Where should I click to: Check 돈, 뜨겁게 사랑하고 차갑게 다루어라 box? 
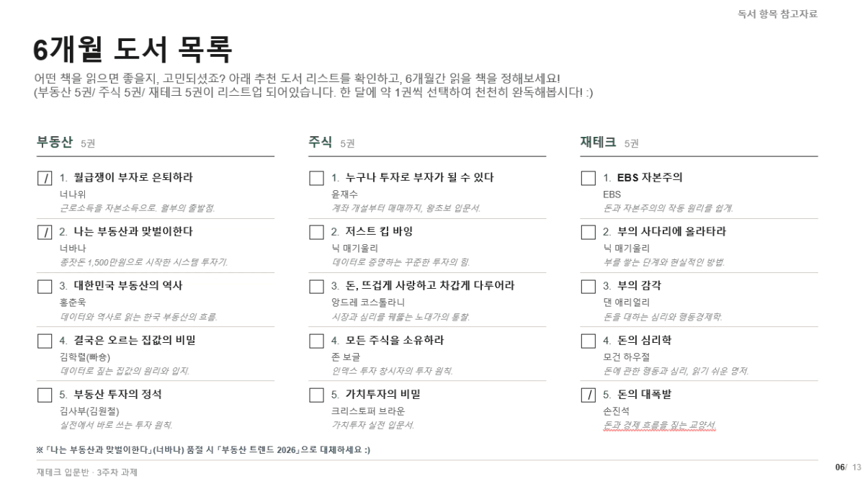click(x=316, y=286)
